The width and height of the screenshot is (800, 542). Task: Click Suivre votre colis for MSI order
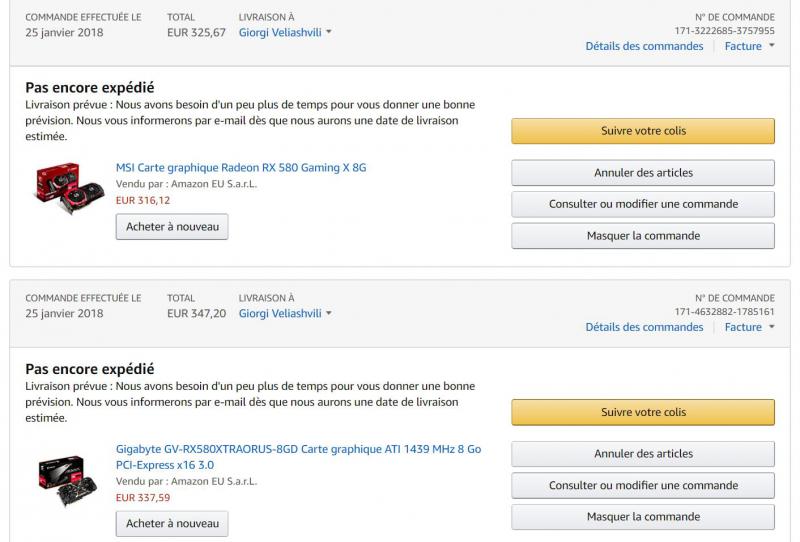coord(643,131)
